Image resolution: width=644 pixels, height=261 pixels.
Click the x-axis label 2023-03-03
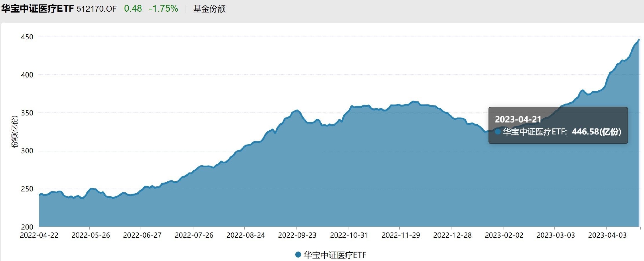tap(556, 235)
